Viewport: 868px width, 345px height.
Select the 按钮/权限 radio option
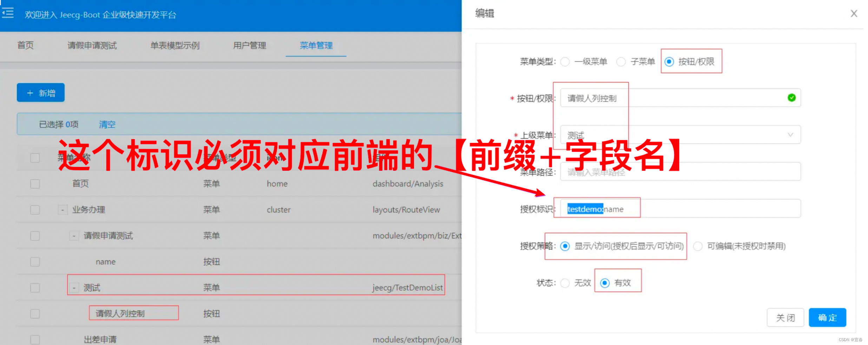click(x=669, y=62)
